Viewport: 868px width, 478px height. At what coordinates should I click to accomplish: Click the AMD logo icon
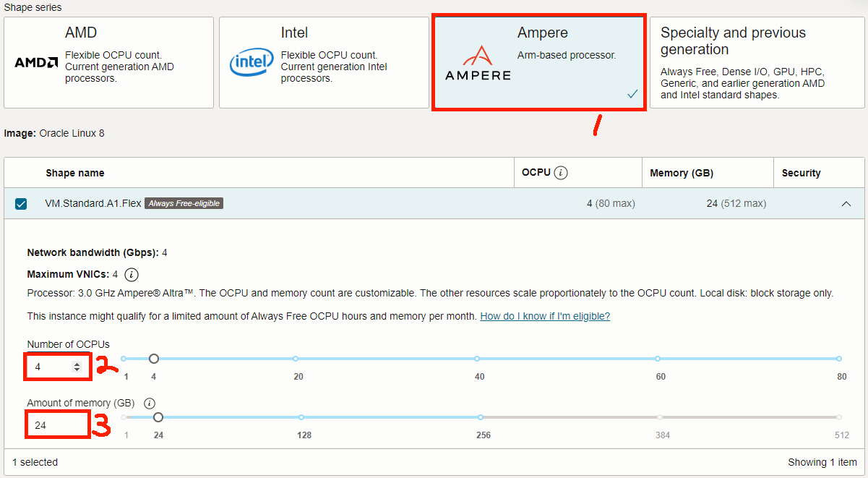[x=36, y=63]
